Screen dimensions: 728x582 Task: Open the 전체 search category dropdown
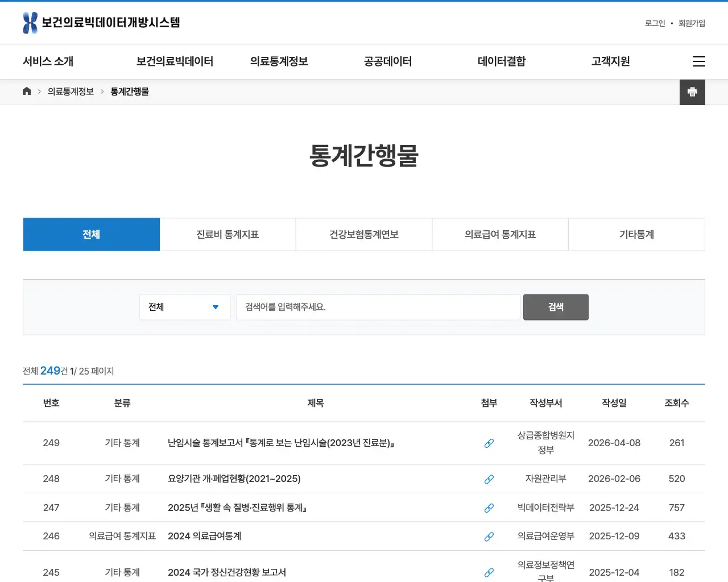[185, 307]
